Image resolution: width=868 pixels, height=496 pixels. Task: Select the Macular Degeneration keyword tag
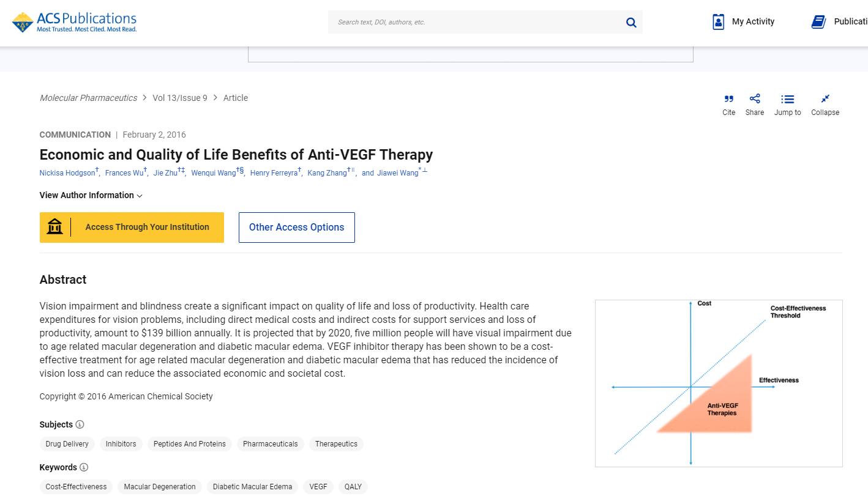160,487
